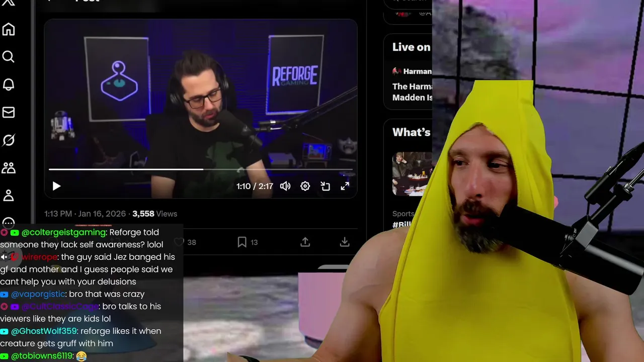
Task: Click username @GhostWolf359 in chat
Action: coord(44,331)
